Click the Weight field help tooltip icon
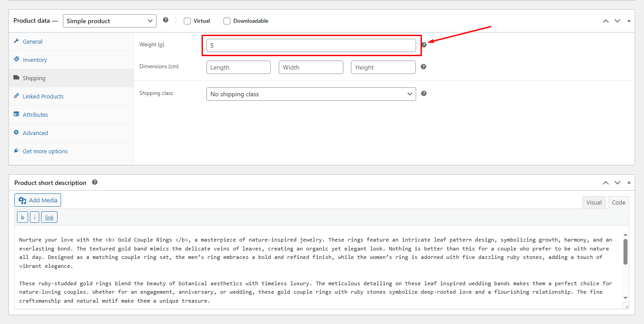 coord(424,45)
